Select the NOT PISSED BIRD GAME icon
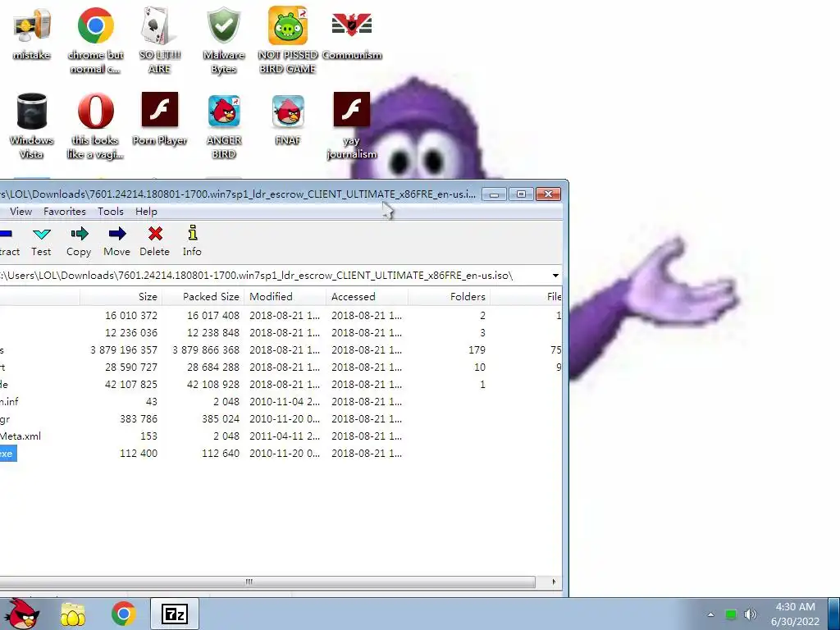Screen dimensions: 840x630 coord(288,41)
